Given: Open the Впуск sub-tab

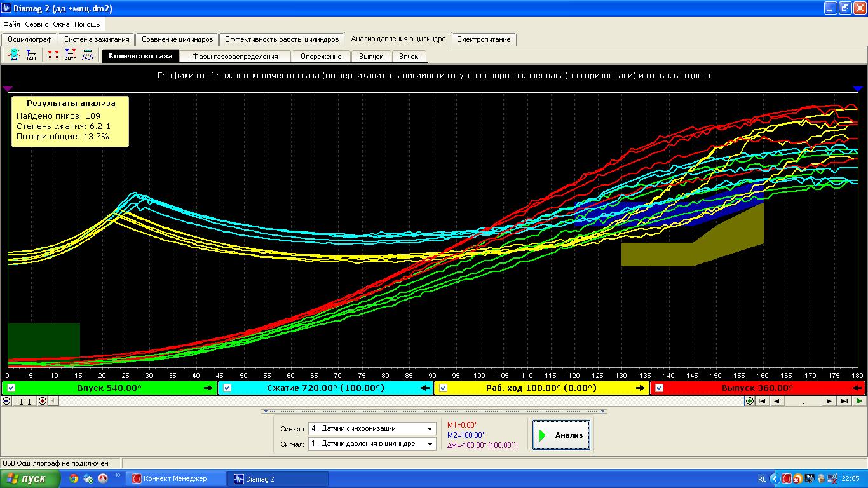Looking at the screenshot, I should point(409,57).
